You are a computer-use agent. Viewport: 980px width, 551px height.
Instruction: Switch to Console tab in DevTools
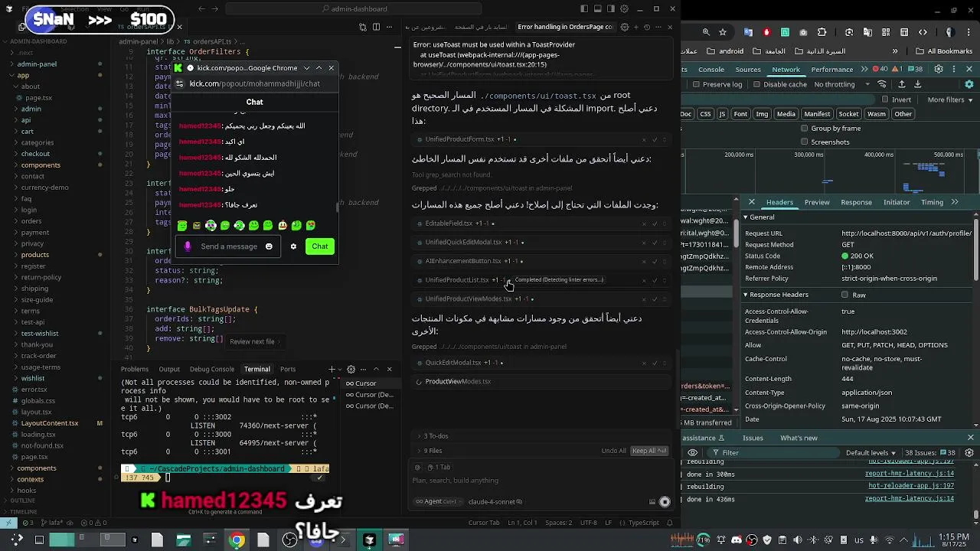(x=711, y=69)
